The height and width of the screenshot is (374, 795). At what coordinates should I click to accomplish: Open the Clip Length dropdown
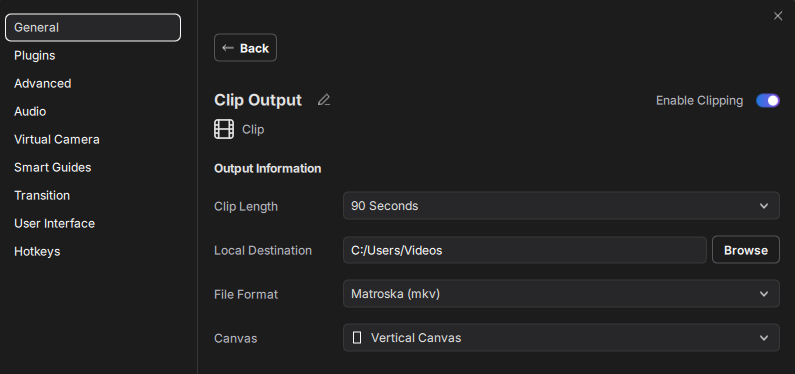tap(561, 206)
